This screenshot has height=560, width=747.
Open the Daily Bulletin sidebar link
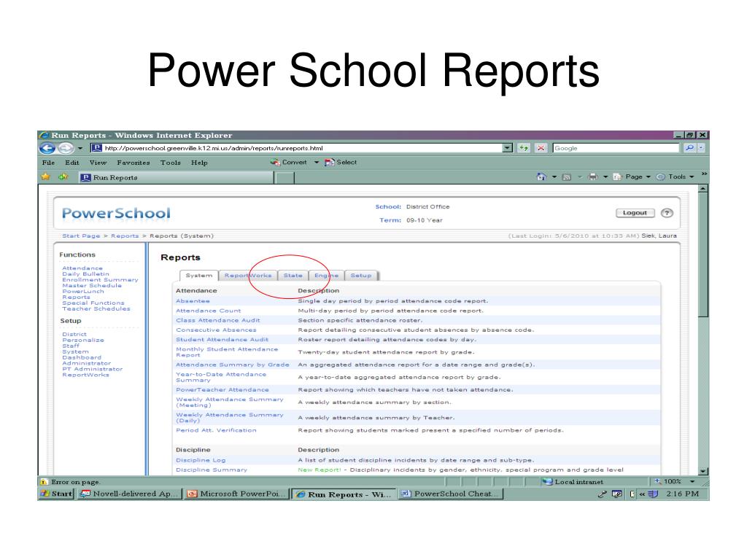86,274
